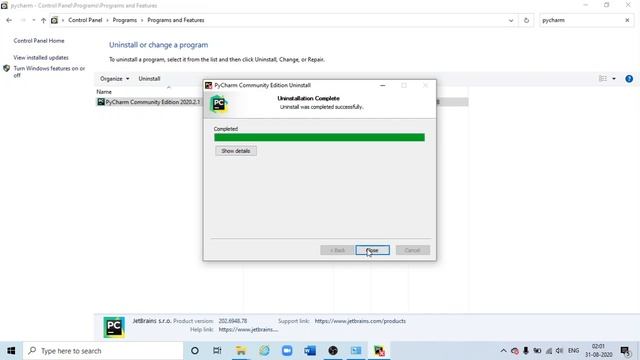Viewport: 640px width, 360px height.
Task: Open the clock showing 02:01
Action: point(598,351)
